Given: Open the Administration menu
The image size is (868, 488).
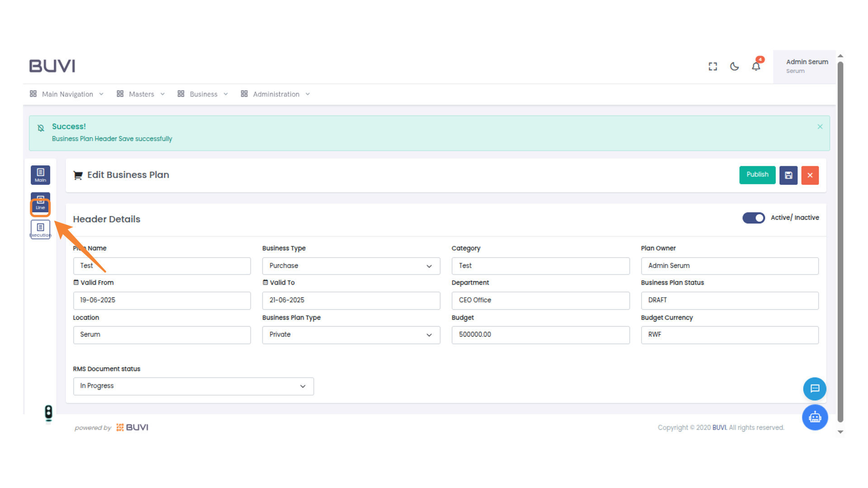Looking at the screenshot, I should point(275,94).
